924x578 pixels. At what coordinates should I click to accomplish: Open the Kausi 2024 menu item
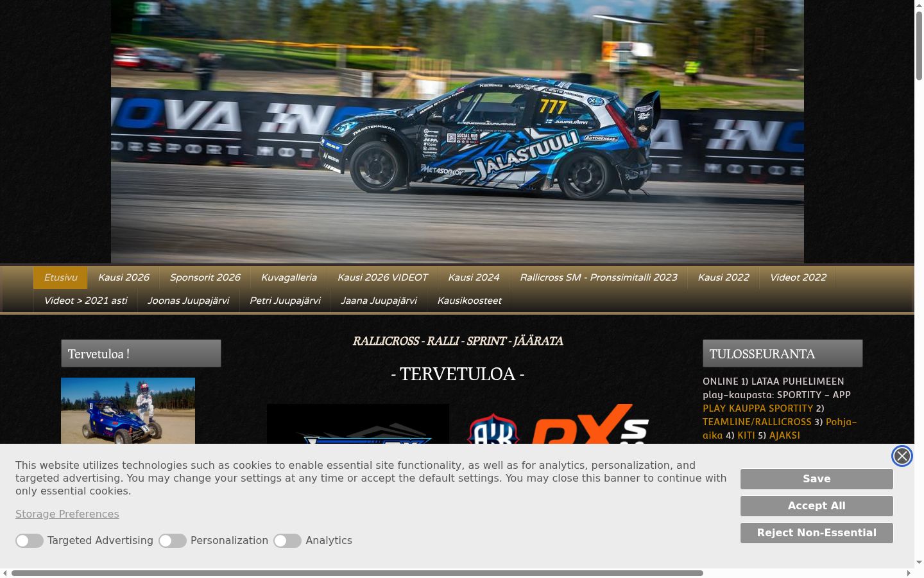pyautogui.click(x=474, y=277)
